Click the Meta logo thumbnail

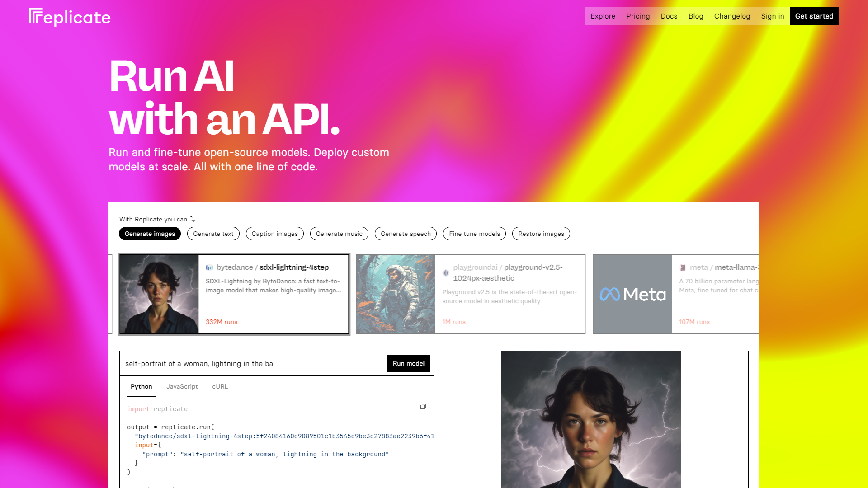(x=632, y=294)
